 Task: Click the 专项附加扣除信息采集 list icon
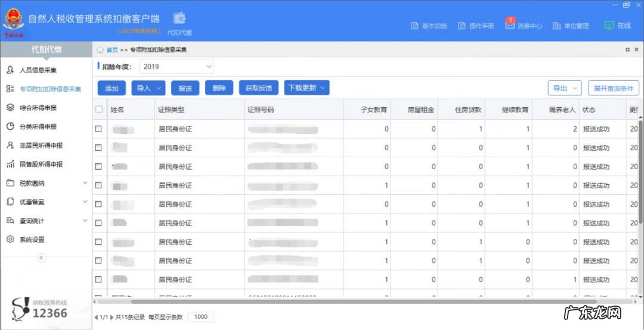10,89
